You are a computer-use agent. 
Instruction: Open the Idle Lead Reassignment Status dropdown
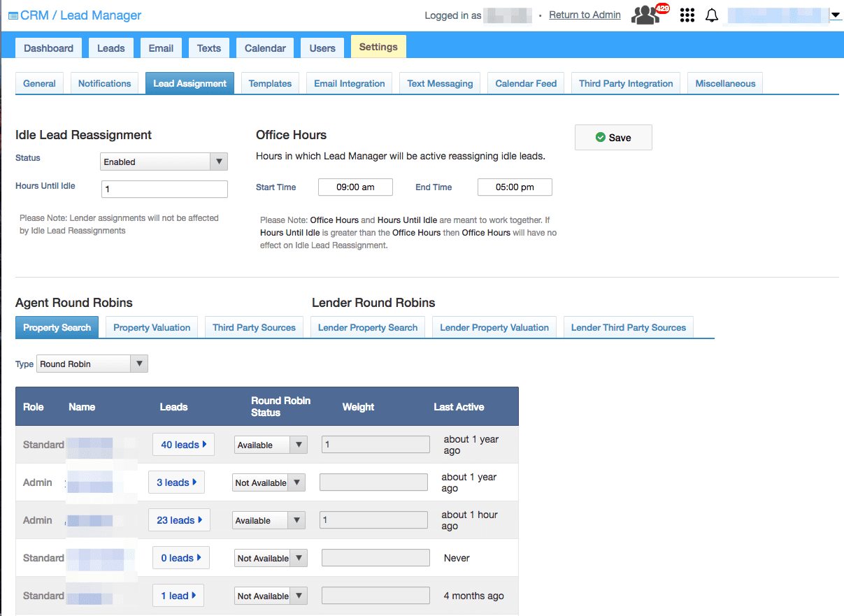tap(164, 162)
